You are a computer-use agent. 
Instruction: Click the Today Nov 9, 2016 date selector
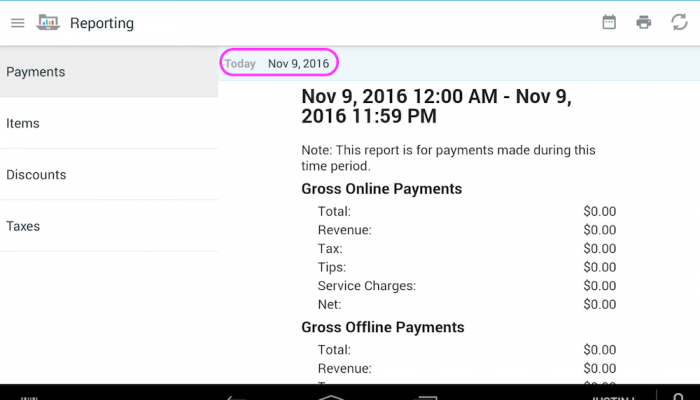(x=279, y=64)
